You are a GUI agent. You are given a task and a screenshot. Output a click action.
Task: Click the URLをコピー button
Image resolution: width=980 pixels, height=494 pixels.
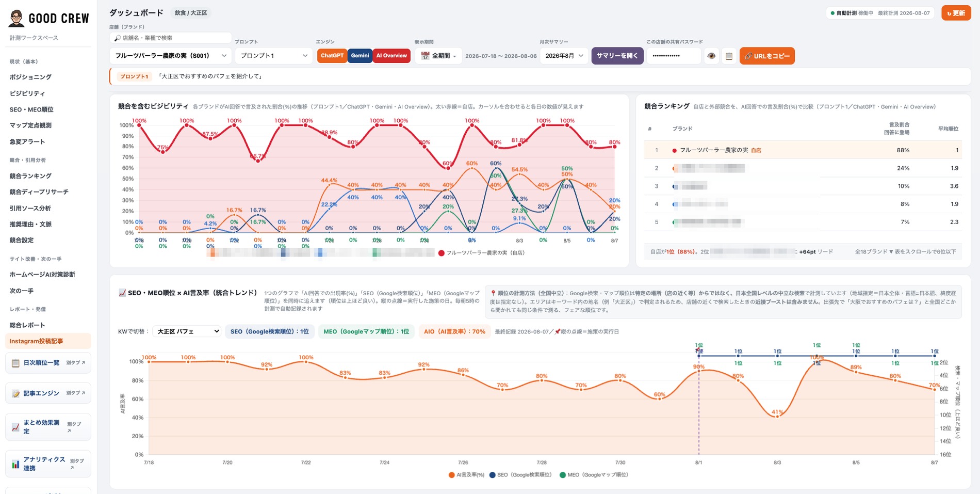tap(767, 56)
